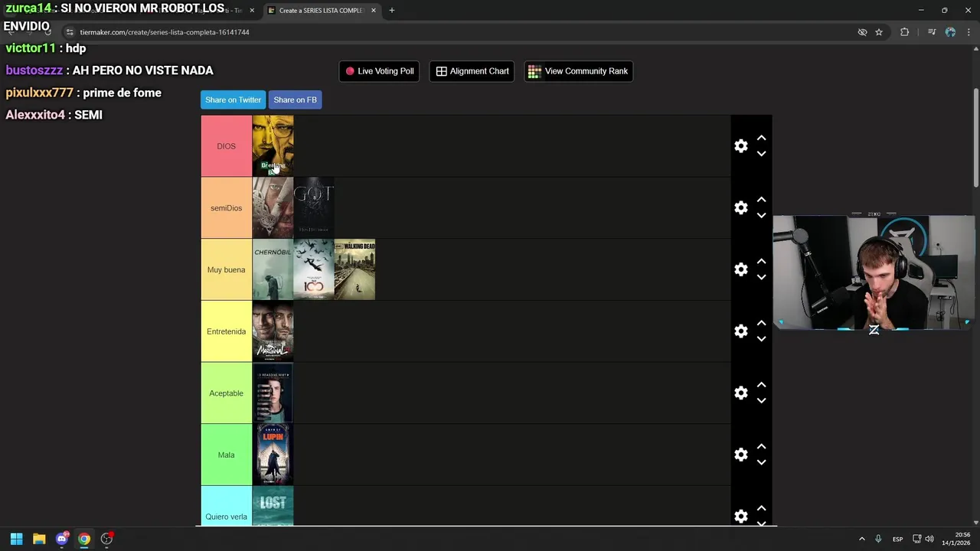Select the Chernobyl poster
The image size is (980, 551).
coord(273,269)
